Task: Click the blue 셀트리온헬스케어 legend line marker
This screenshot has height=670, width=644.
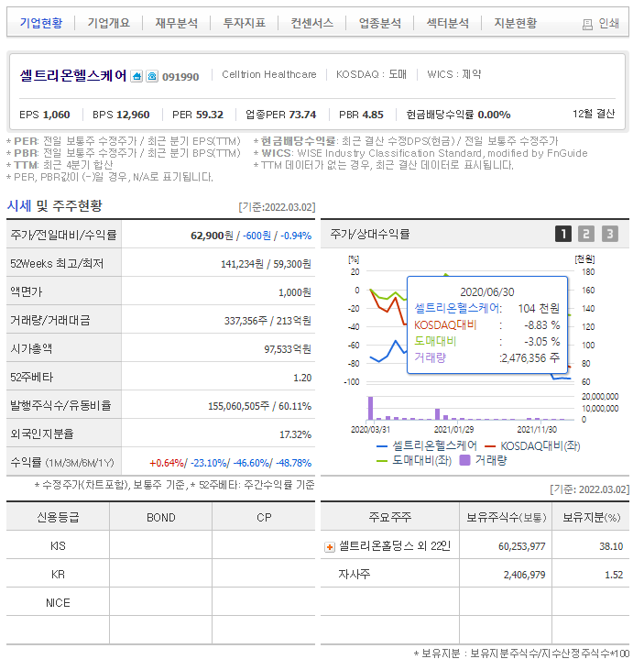Action: point(381,446)
